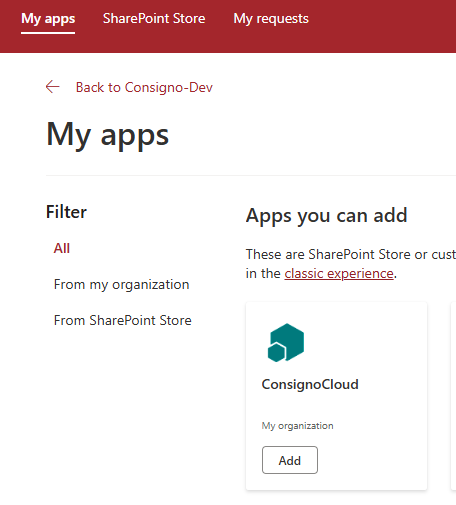
Task: Click the Apps you can add heading
Action: (327, 216)
